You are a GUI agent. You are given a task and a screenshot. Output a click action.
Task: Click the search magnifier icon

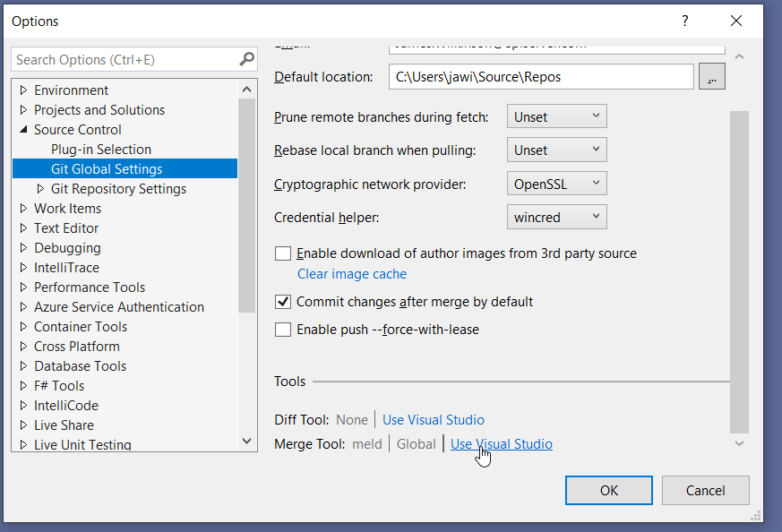click(247, 60)
